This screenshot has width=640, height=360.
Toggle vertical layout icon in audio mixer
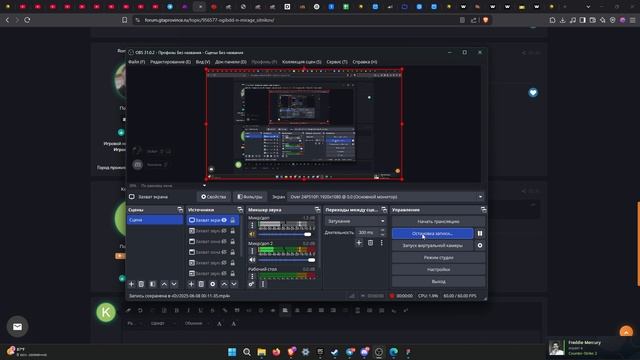(263, 284)
